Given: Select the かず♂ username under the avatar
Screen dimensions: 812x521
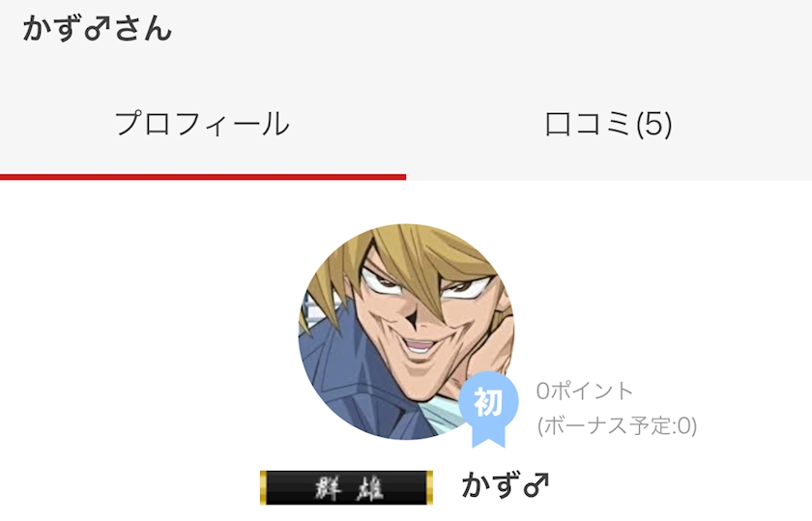Looking at the screenshot, I should click(x=506, y=485).
